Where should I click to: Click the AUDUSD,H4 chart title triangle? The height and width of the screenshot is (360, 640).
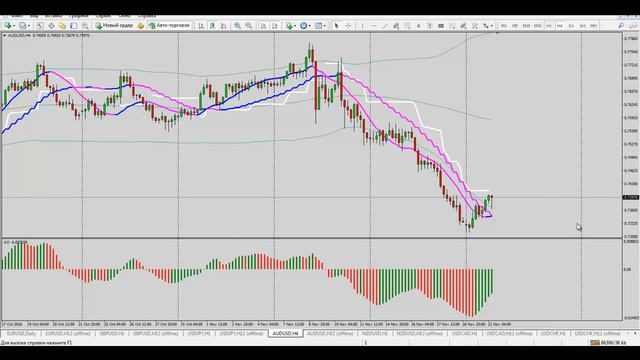pyautogui.click(x=4, y=36)
